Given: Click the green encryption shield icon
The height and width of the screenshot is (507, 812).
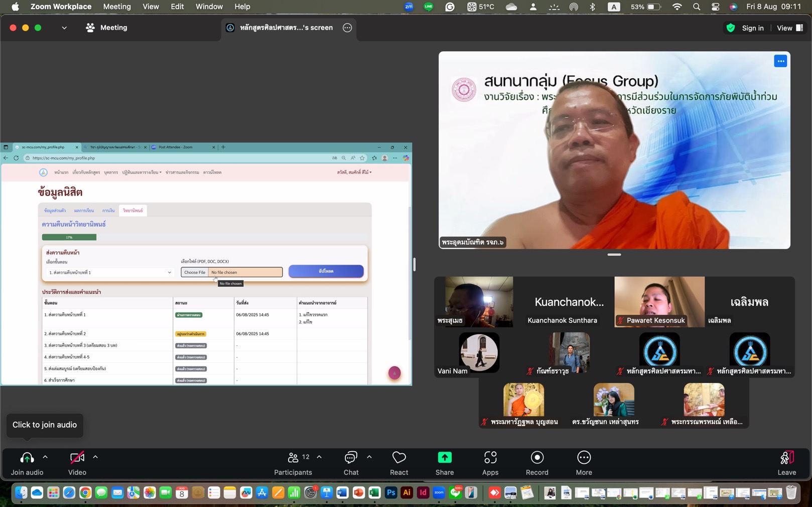Looking at the screenshot, I should tap(731, 28).
